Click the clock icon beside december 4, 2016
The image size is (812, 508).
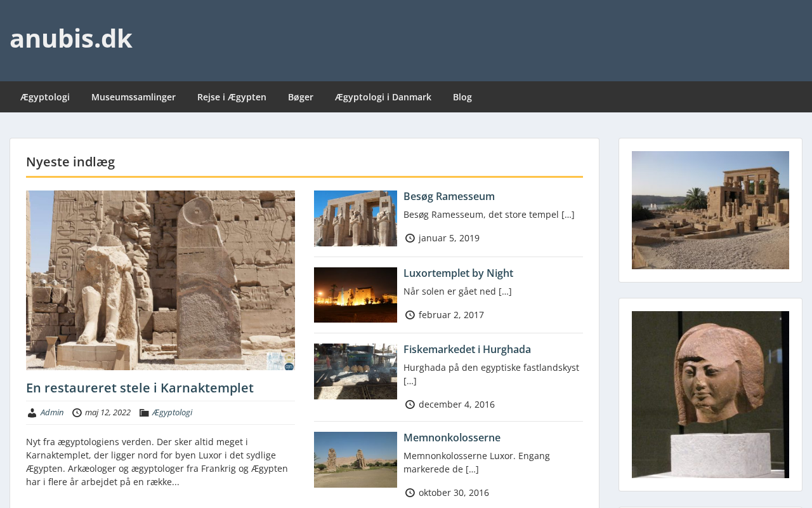(410, 404)
